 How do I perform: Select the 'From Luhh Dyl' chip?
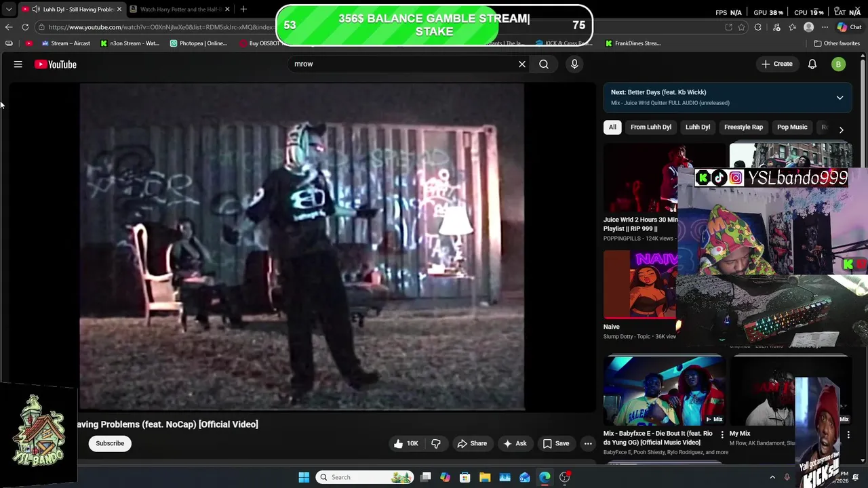pos(651,127)
